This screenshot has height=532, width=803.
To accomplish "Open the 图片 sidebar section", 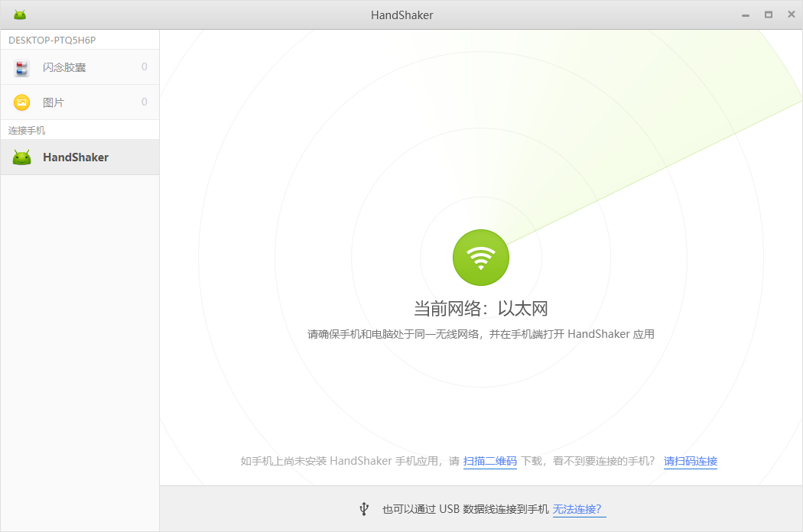I will [x=54, y=102].
